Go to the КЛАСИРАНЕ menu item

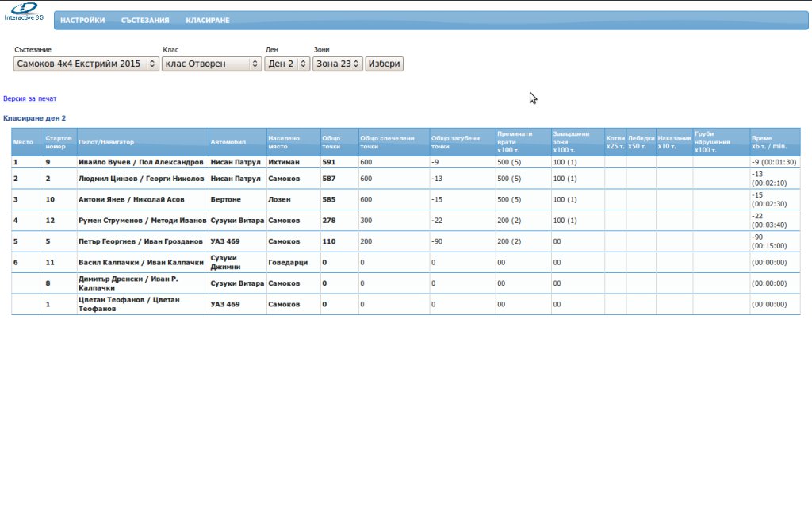pos(208,21)
